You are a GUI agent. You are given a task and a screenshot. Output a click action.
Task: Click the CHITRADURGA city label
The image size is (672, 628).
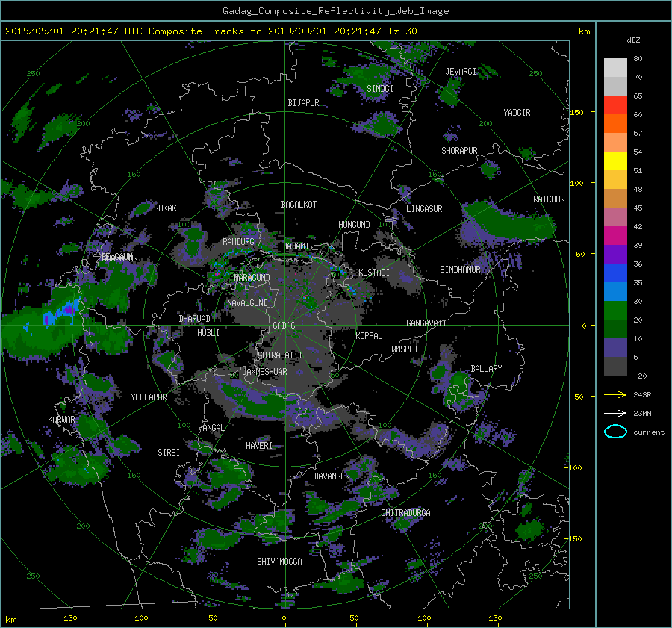click(x=406, y=513)
